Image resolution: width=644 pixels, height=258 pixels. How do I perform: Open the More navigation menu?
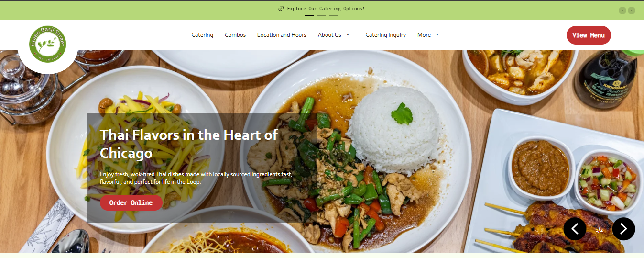click(424, 35)
